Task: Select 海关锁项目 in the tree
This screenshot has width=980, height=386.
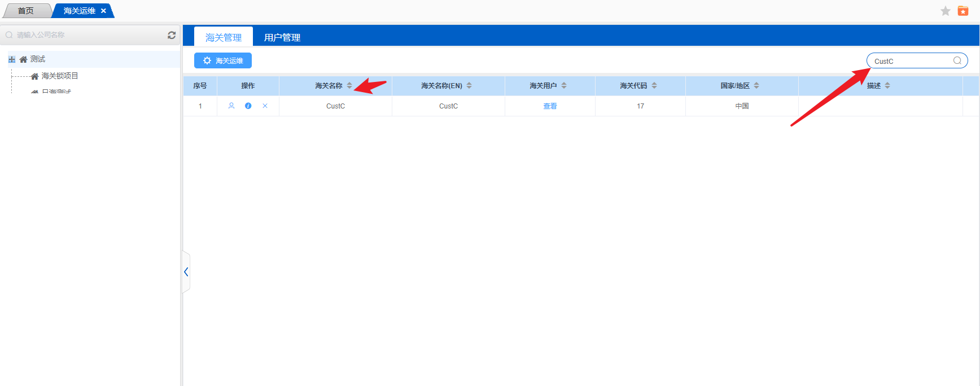Action: tap(60, 76)
